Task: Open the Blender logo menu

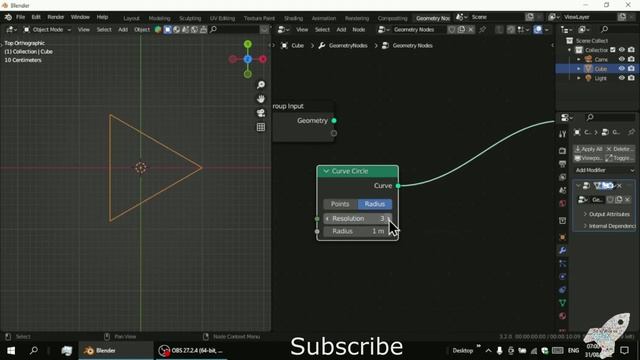Action: pyautogui.click(x=8, y=17)
